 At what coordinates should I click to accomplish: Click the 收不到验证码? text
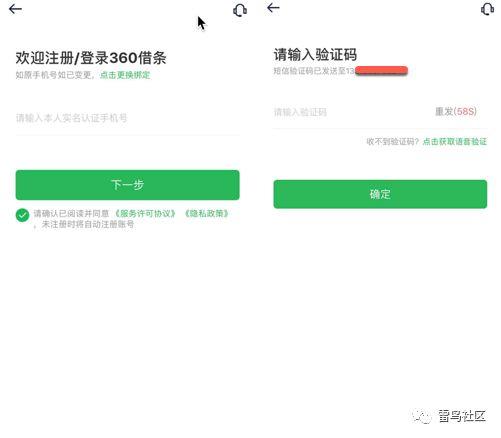click(x=392, y=142)
